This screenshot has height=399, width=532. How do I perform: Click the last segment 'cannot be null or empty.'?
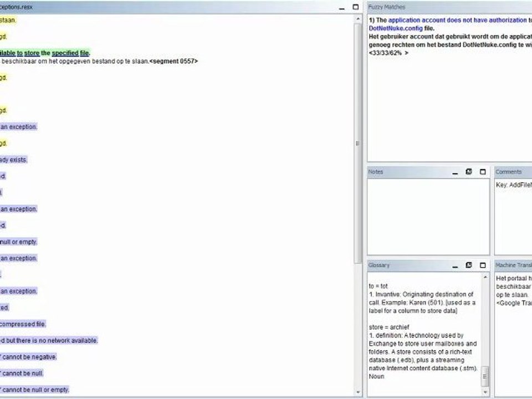click(34, 390)
